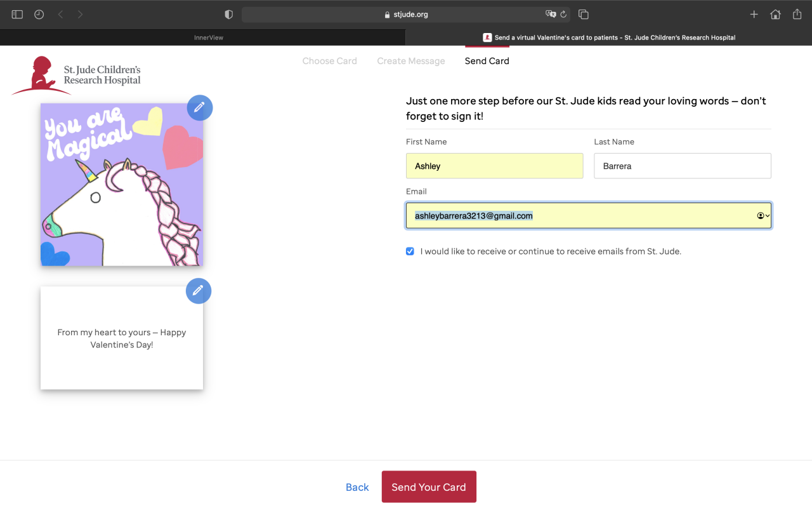Click the First Name field with Ashley
This screenshot has width=812, height=508.
coord(495,166)
